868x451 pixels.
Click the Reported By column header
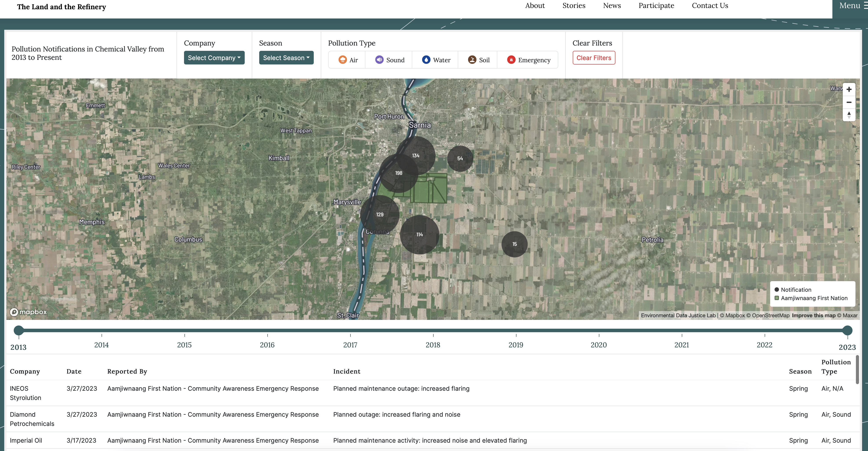coord(127,371)
